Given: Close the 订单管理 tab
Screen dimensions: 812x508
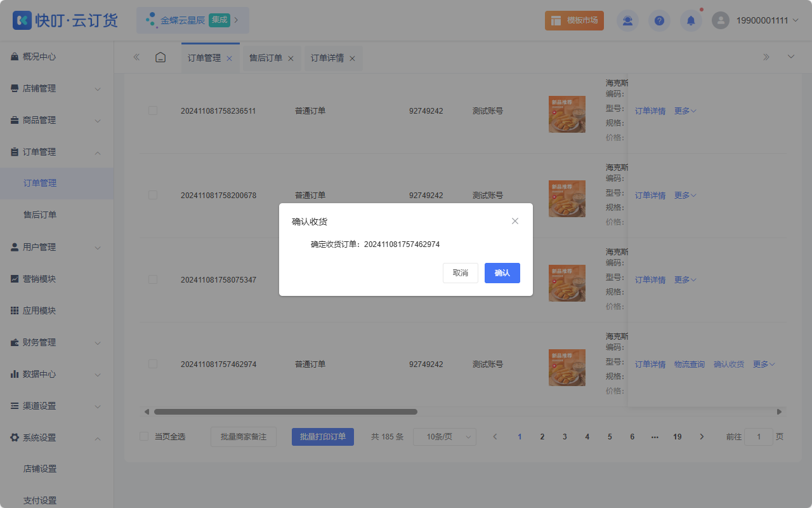Looking at the screenshot, I should [229, 58].
